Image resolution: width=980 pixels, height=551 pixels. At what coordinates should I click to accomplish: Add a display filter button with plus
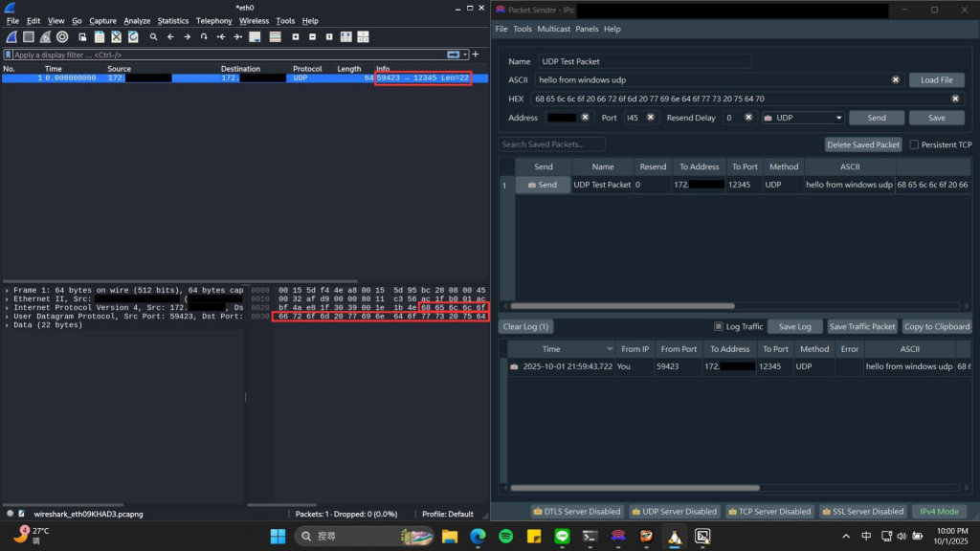(x=476, y=55)
